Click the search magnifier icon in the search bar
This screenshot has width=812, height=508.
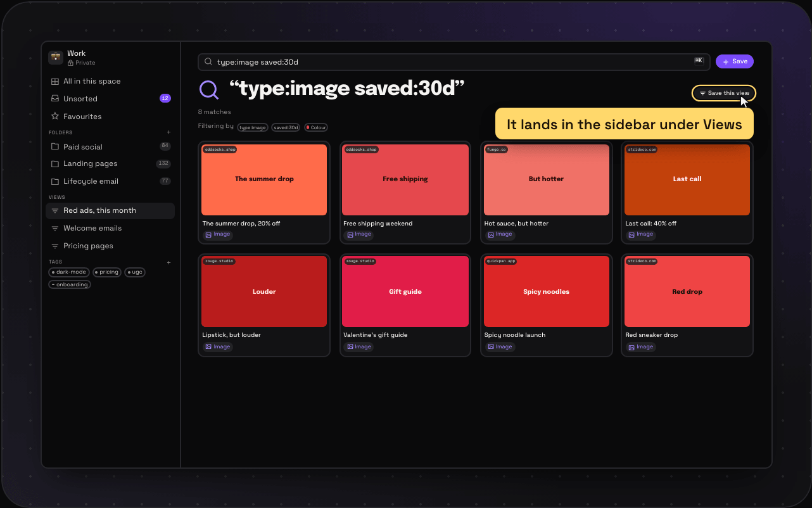coord(208,62)
